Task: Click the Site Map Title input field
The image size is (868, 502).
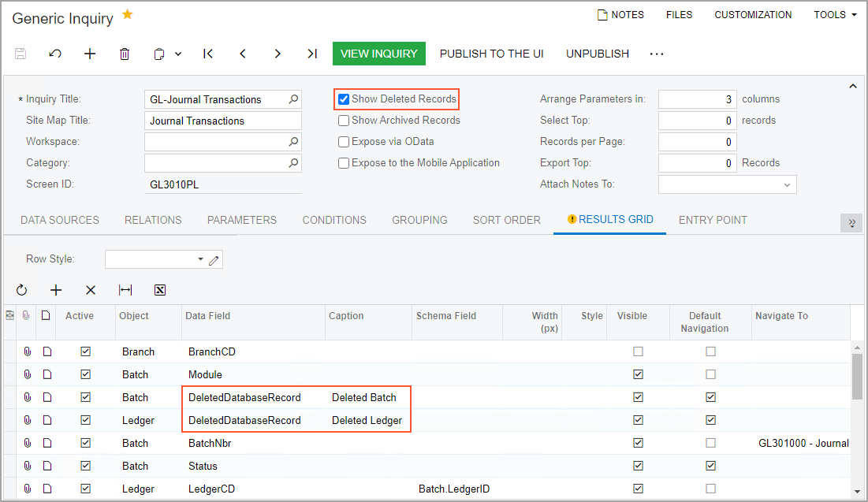Action: coord(222,121)
